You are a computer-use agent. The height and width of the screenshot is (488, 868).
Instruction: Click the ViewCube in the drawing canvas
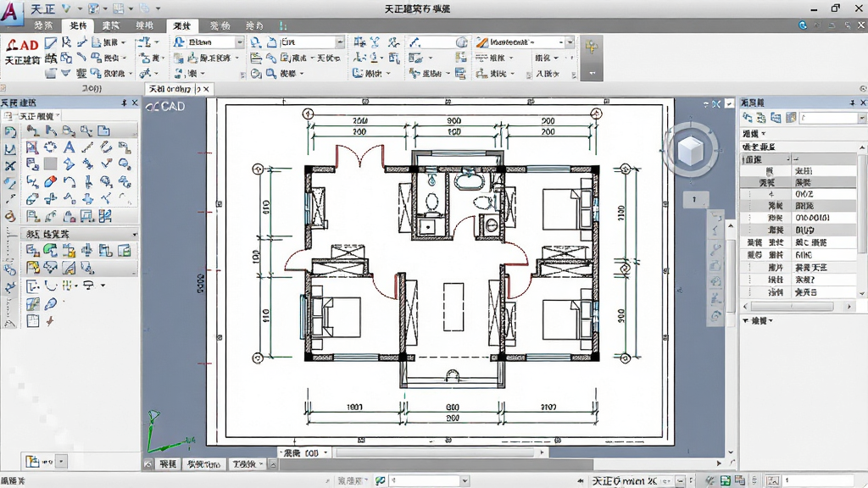coord(690,149)
